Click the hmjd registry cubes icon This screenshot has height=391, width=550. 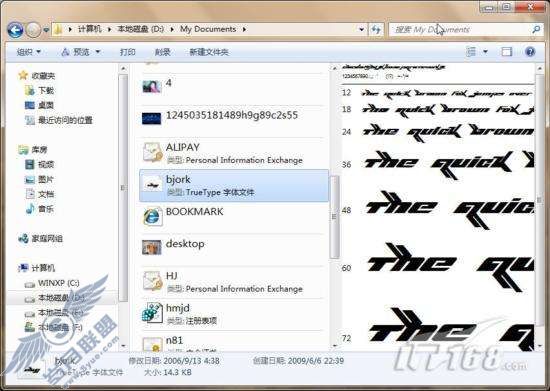click(152, 313)
